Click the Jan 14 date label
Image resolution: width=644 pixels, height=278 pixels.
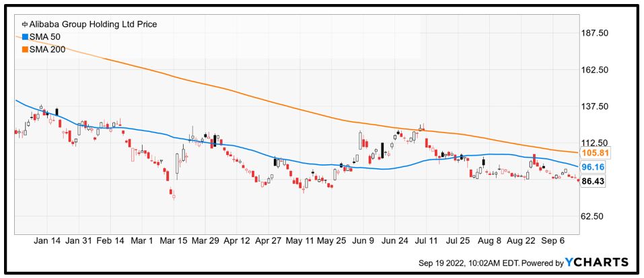(47, 240)
